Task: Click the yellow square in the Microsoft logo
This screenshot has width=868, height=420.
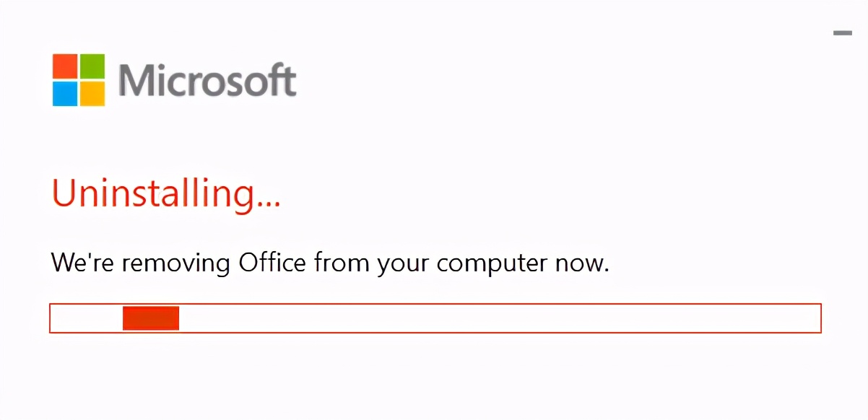Action: (x=94, y=95)
